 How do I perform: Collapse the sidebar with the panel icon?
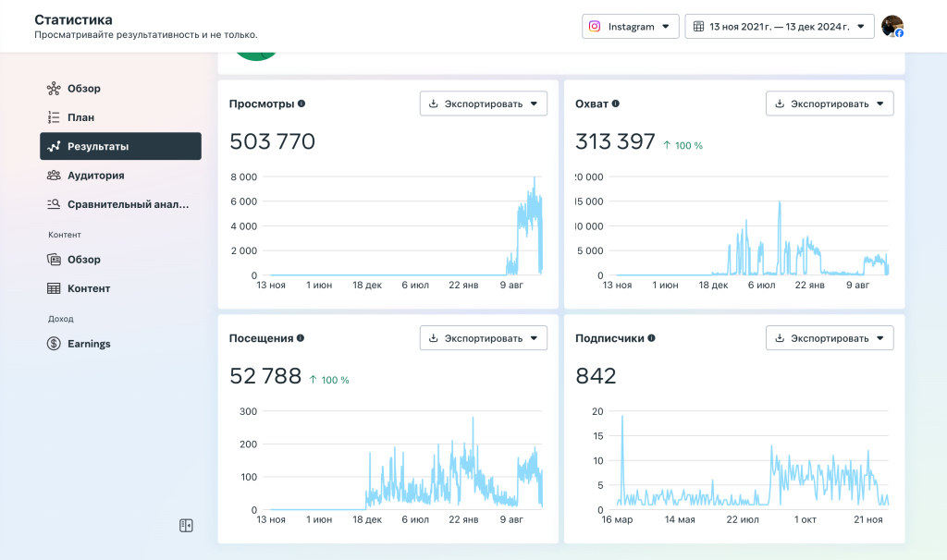coord(186,526)
